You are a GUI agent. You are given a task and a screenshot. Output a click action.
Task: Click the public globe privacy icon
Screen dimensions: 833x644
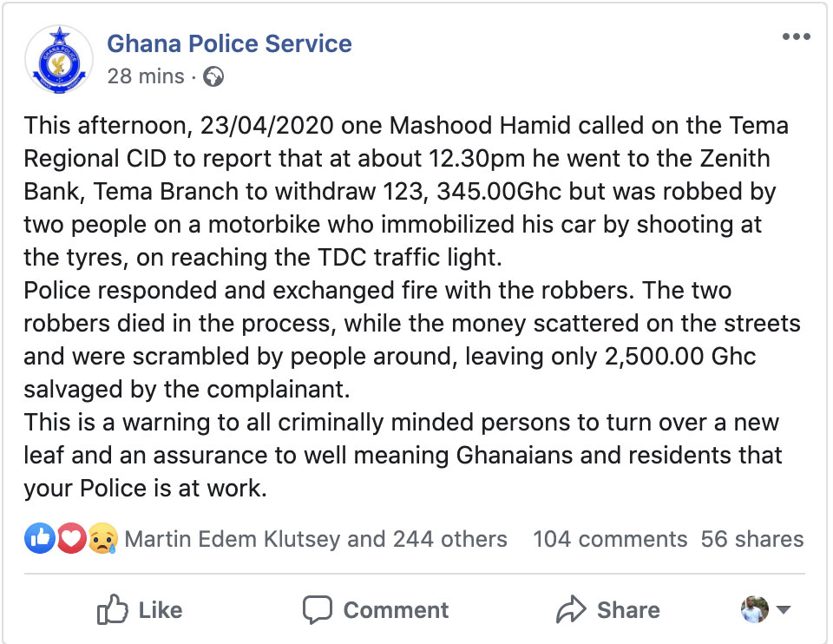click(x=213, y=76)
